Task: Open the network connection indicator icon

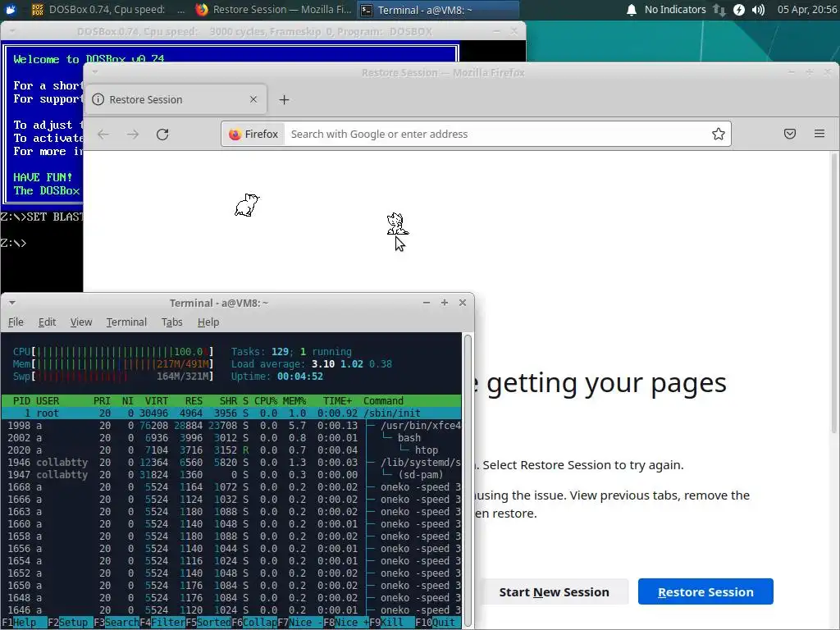Action: (x=719, y=10)
